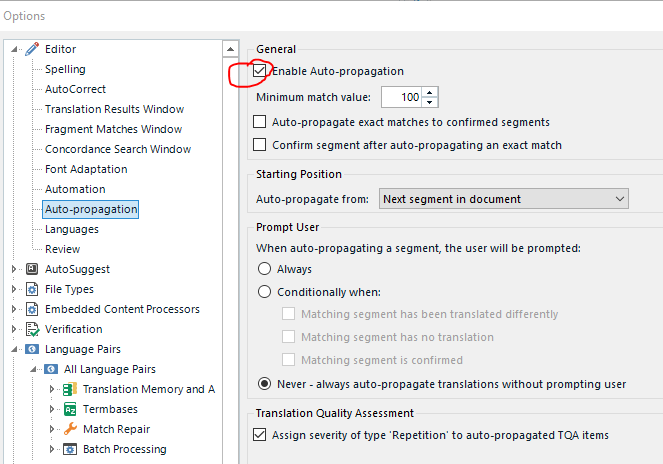Select the Always radio button
The height and width of the screenshot is (464, 663).
pyautogui.click(x=264, y=269)
